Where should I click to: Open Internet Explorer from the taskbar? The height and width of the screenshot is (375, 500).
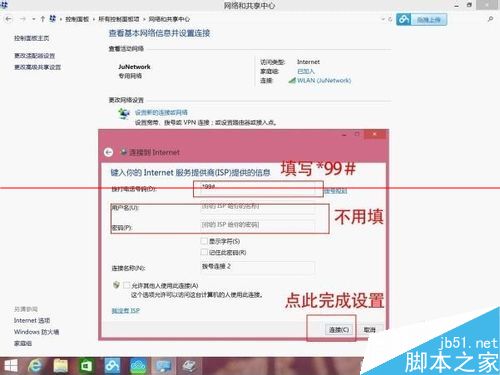35,366
